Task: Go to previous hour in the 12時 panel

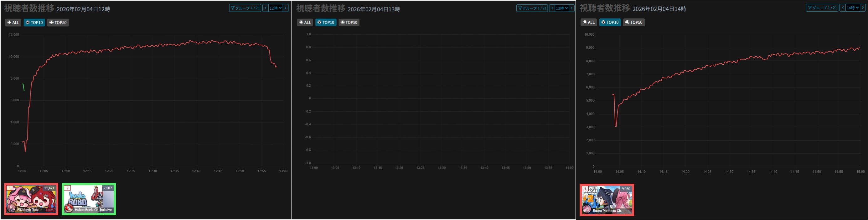Action: [266, 8]
